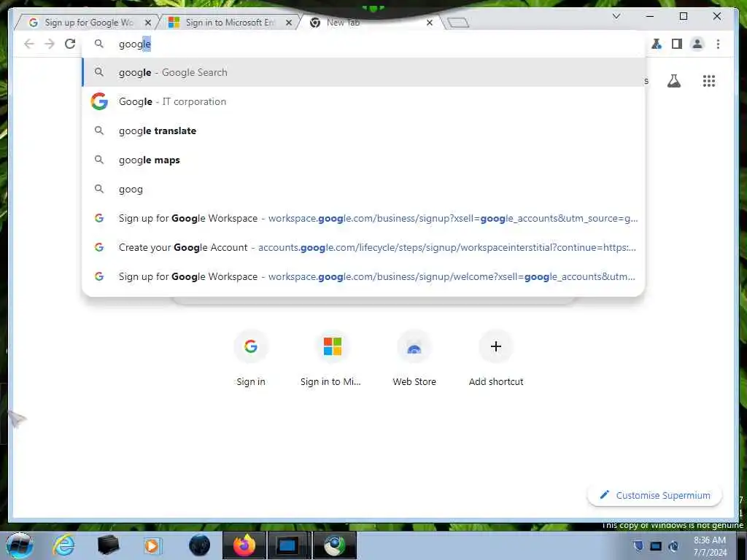Select the 'goog' suggestion

[363, 189]
